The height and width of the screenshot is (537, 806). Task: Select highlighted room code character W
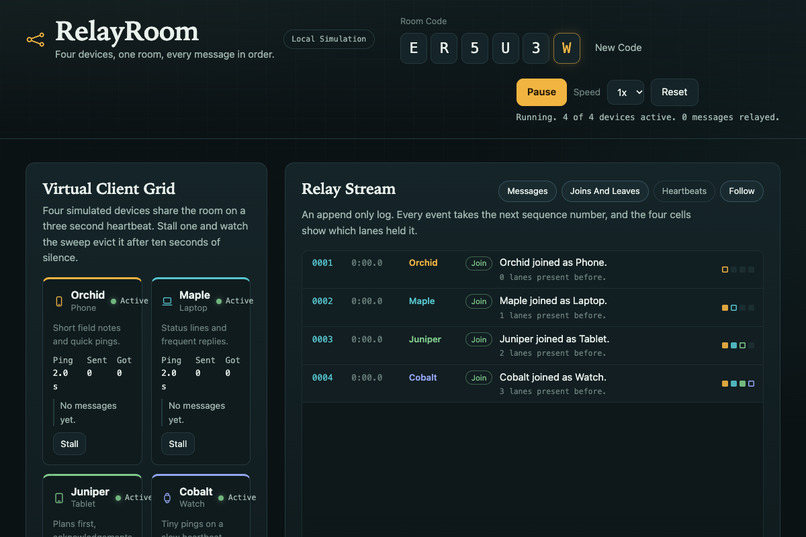tap(566, 48)
